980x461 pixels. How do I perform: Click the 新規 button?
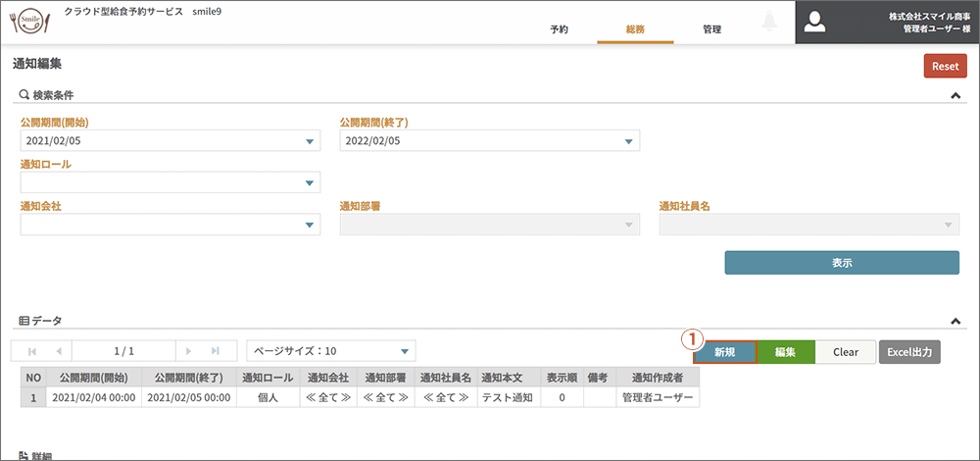click(x=725, y=352)
